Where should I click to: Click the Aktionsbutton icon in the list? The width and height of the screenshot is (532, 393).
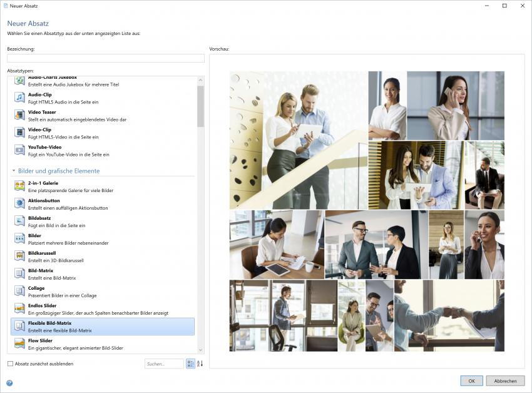[x=19, y=203]
